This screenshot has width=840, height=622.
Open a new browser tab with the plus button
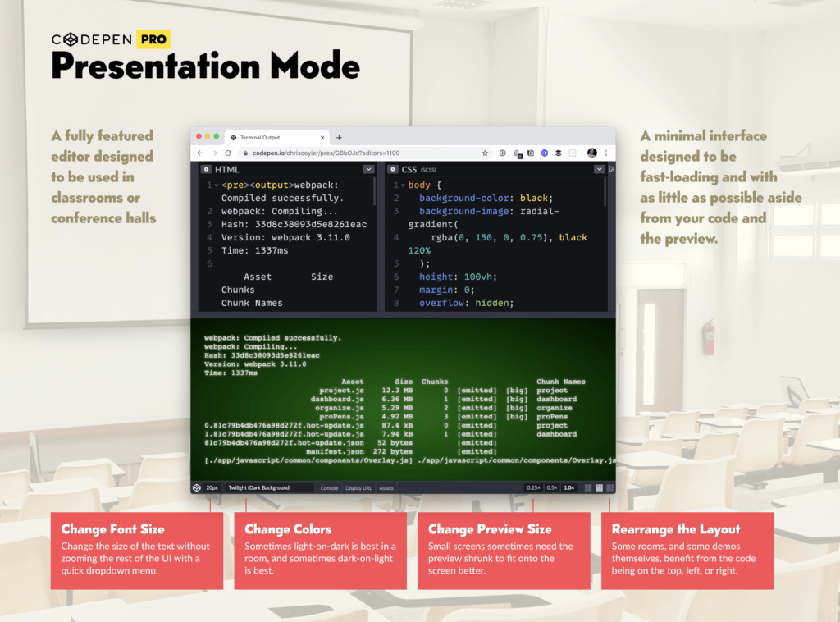[x=339, y=136]
